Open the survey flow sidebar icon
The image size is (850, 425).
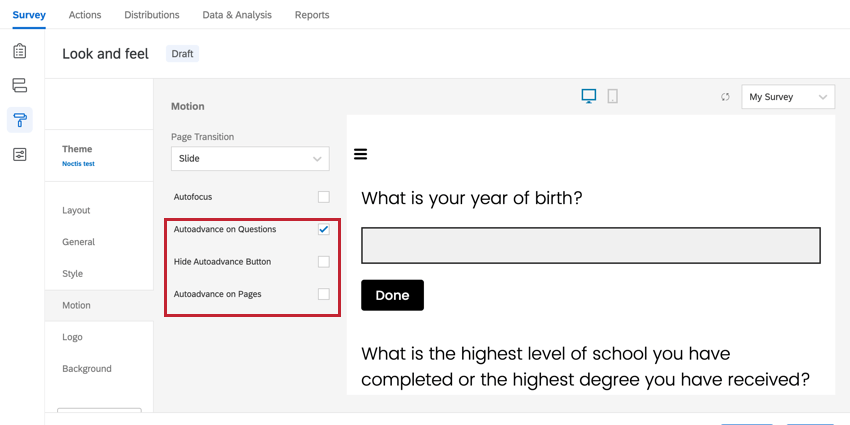tap(20, 86)
